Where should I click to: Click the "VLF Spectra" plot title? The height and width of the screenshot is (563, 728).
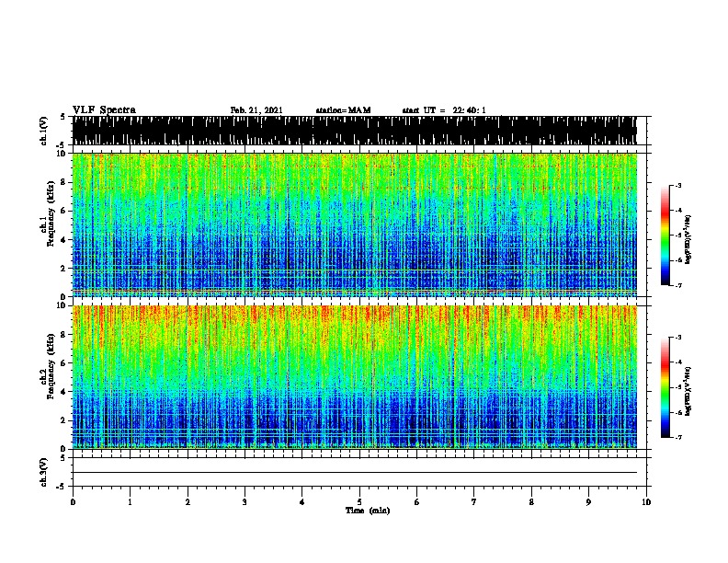click(x=104, y=110)
